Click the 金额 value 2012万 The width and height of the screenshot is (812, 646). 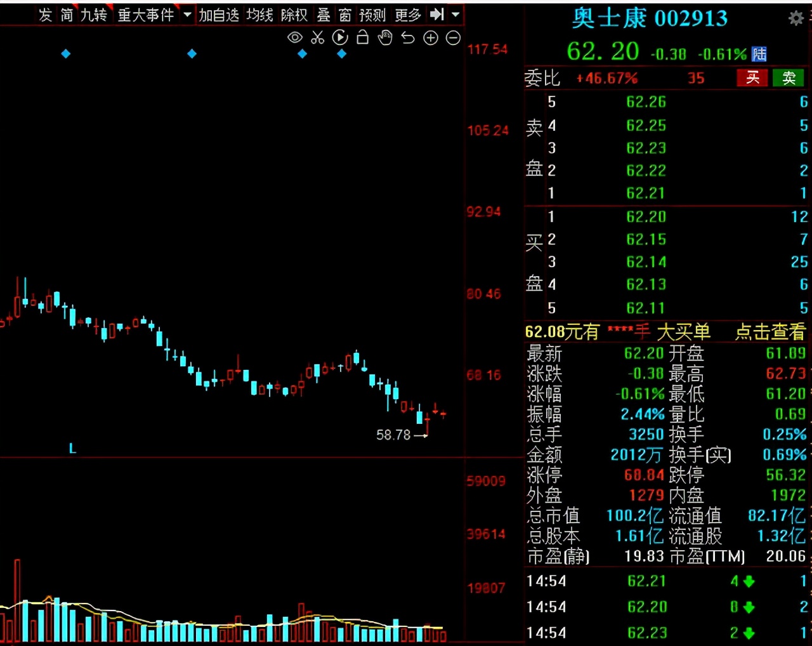tap(637, 455)
